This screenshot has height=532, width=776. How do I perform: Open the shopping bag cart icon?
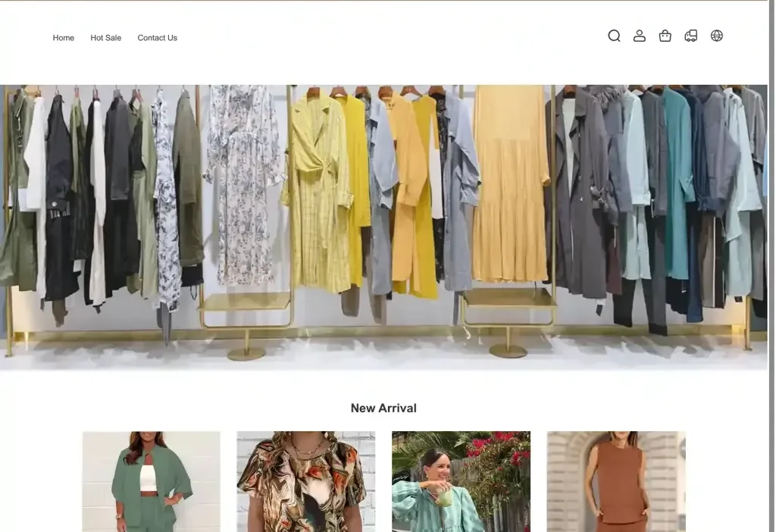[x=665, y=36]
